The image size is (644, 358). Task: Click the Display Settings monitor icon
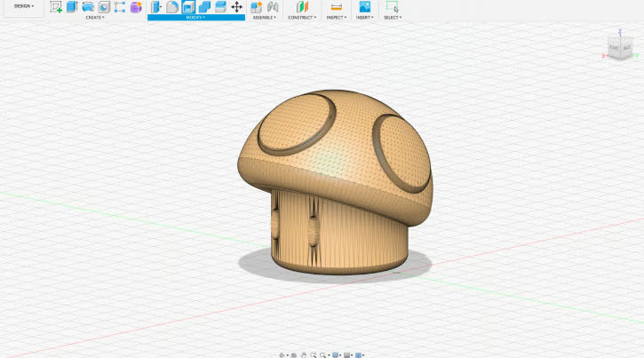[336, 355]
